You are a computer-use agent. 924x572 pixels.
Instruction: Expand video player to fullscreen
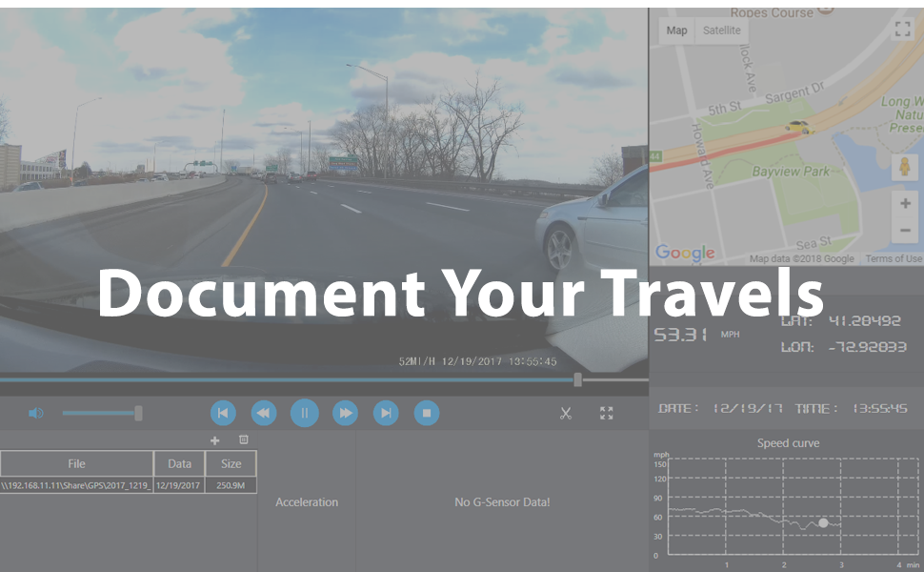click(607, 413)
